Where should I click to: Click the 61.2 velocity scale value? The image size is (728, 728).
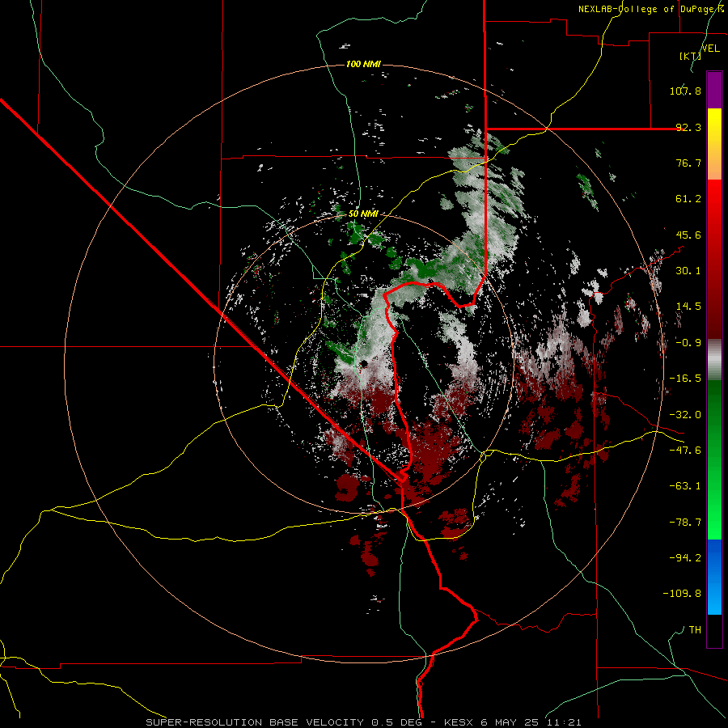tap(688, 199)
